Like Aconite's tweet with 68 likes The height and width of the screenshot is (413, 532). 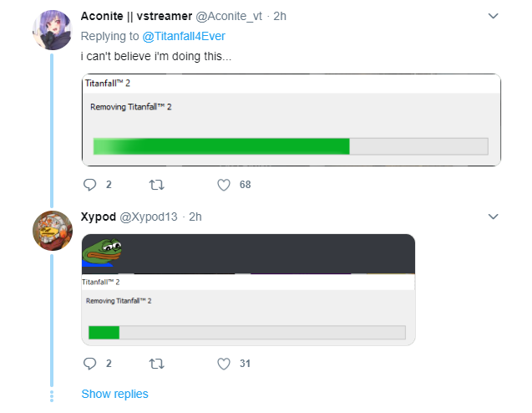pos(223,184)
